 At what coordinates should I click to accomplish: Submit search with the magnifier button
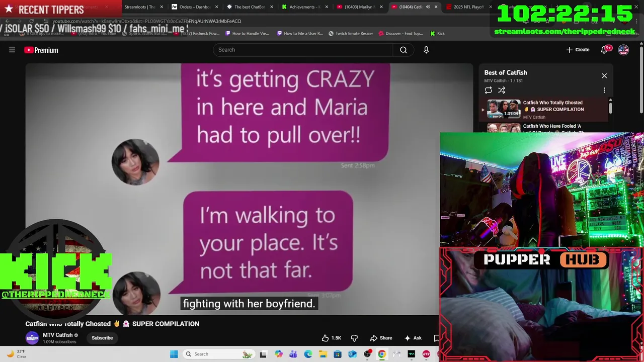click(404, 50)
